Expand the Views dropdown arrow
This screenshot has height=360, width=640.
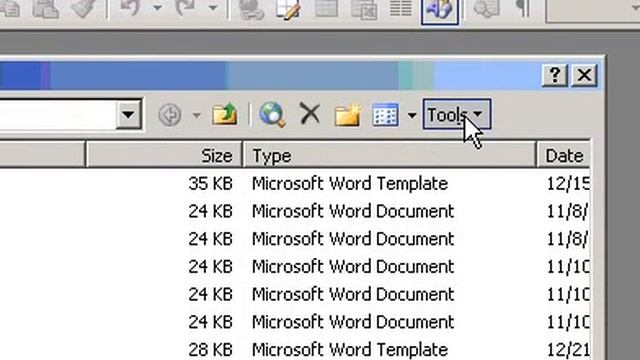411,116
